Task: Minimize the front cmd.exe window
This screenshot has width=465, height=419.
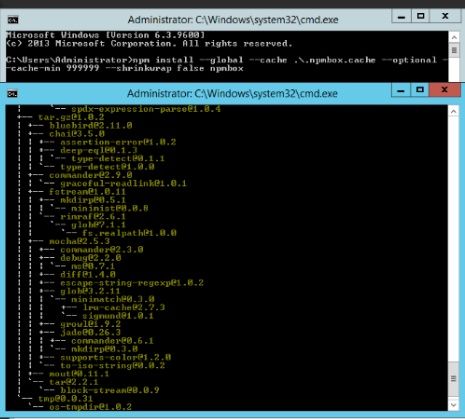Action: 401,90
